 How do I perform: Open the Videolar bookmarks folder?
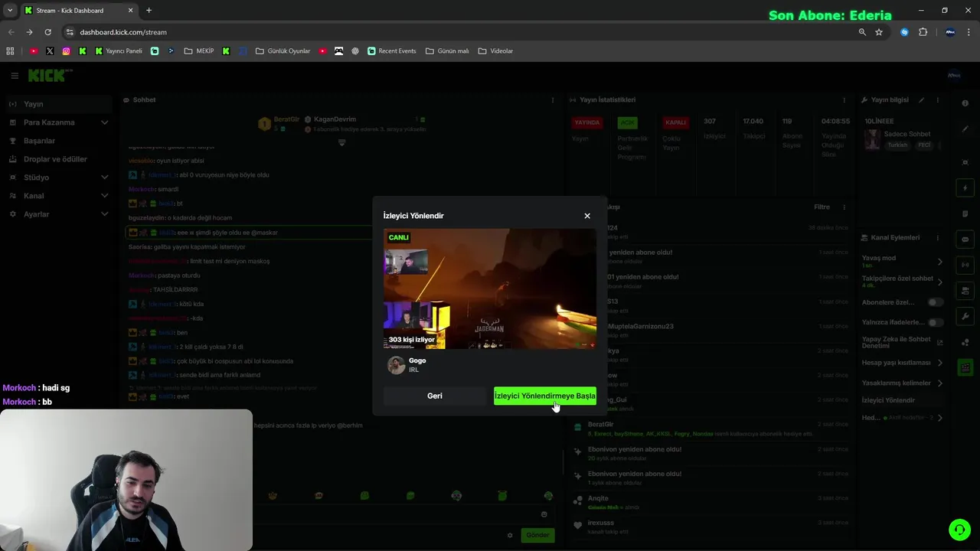point(495,51)
